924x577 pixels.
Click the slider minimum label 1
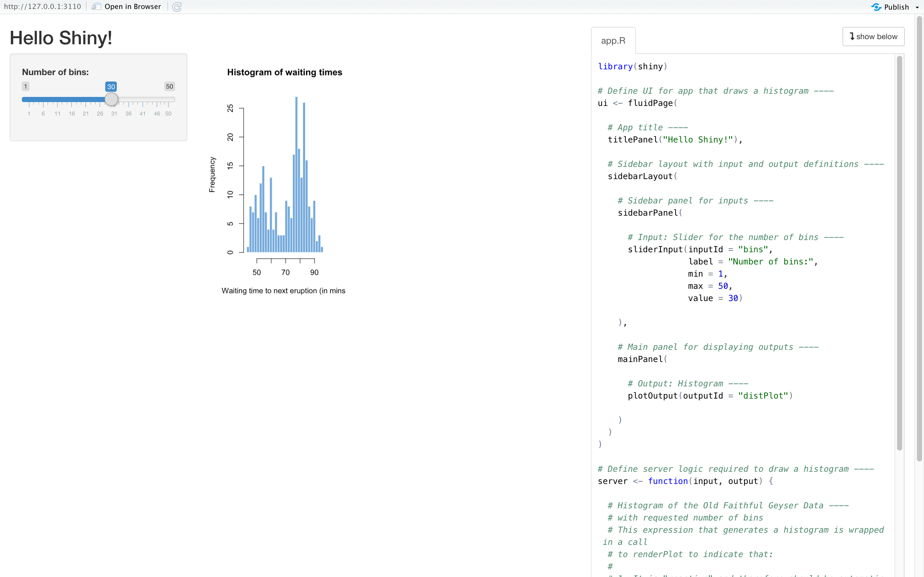pos(26,86)
